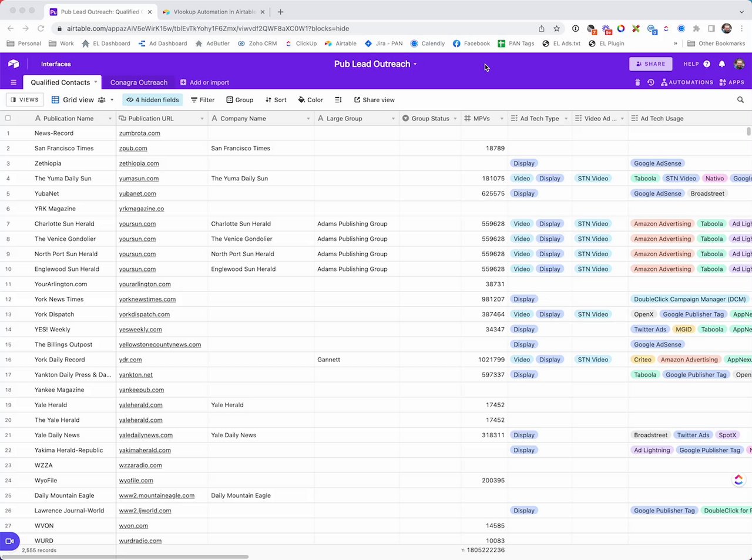Click the Airtable home logo icon
Image resolution: width=752 pixels, height=560 pixels.
(14, 64)
